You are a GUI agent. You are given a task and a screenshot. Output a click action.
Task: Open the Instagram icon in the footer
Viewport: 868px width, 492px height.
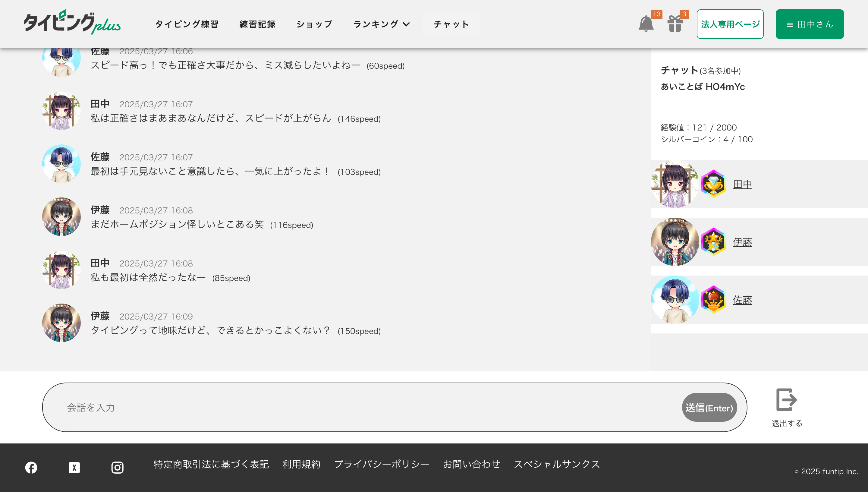point(118,468)
